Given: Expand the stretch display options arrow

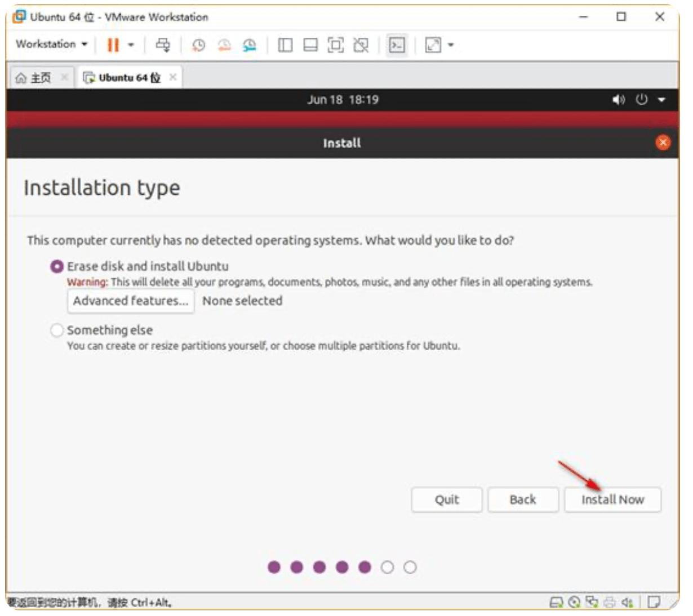Looking at the screenshot, I should pyautogui.click(x=451, y=45).
